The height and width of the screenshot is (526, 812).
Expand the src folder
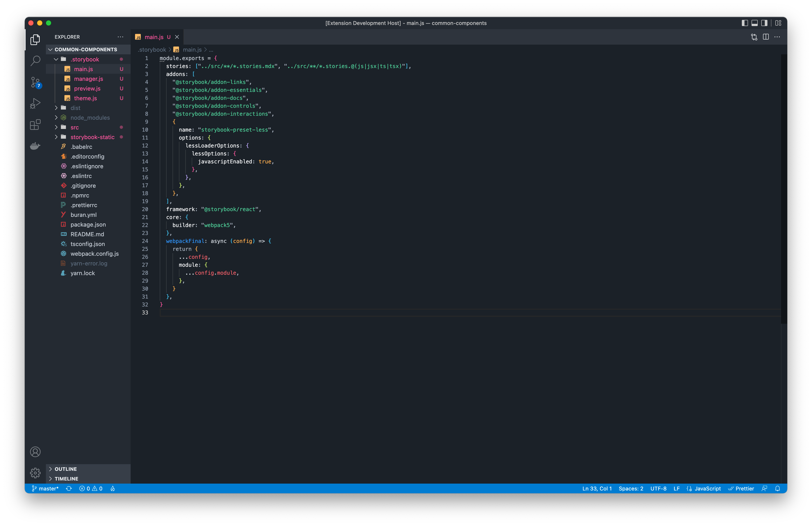tap(74, 127)
